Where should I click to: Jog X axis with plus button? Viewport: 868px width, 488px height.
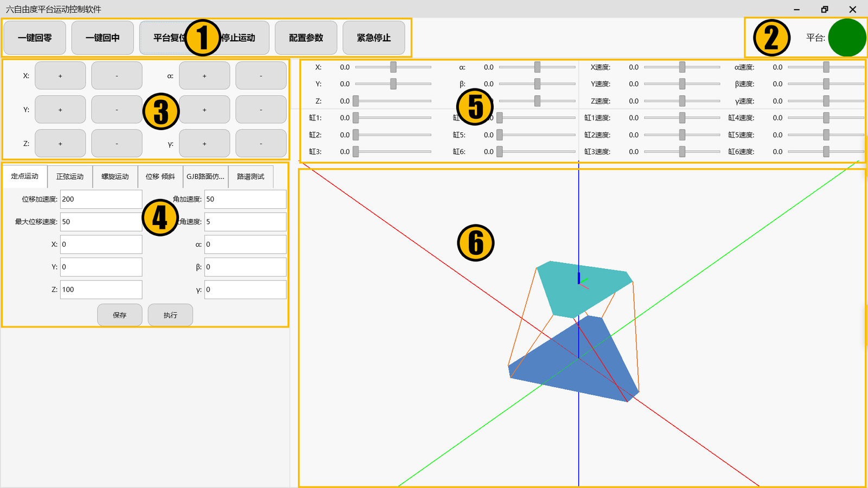pos(60,76)
